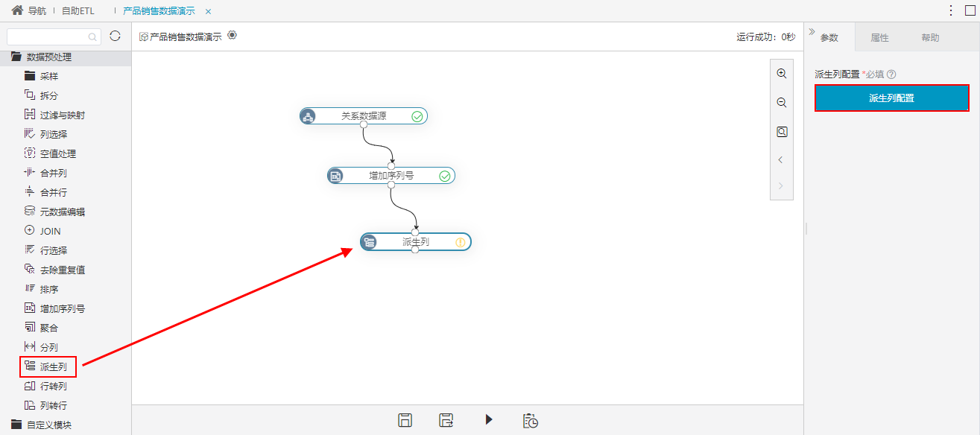Click the JOIN node icon
980x435 pixels.
[x=30, y=231]
